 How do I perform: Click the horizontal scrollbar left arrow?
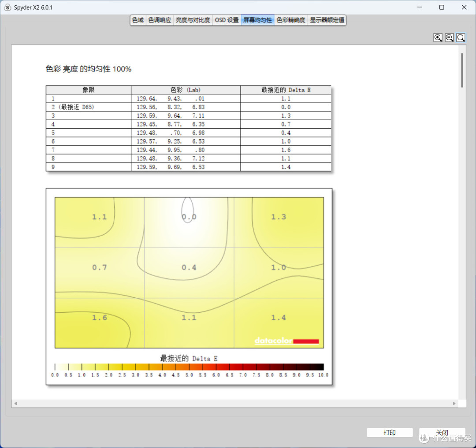point(15,404)
